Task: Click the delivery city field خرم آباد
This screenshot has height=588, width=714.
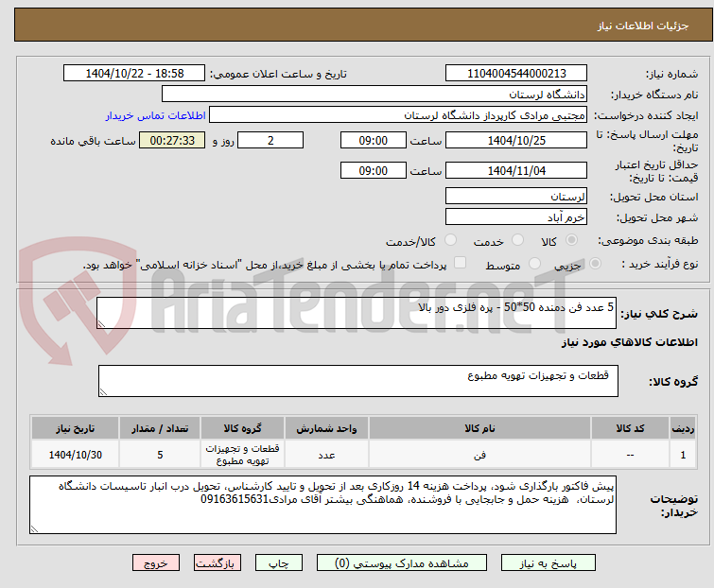Action: (516, 217)
